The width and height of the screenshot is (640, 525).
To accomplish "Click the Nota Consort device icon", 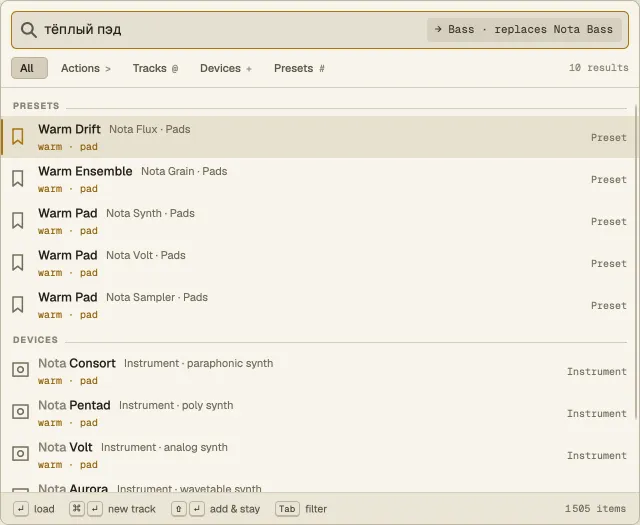I will pos(20,370).
